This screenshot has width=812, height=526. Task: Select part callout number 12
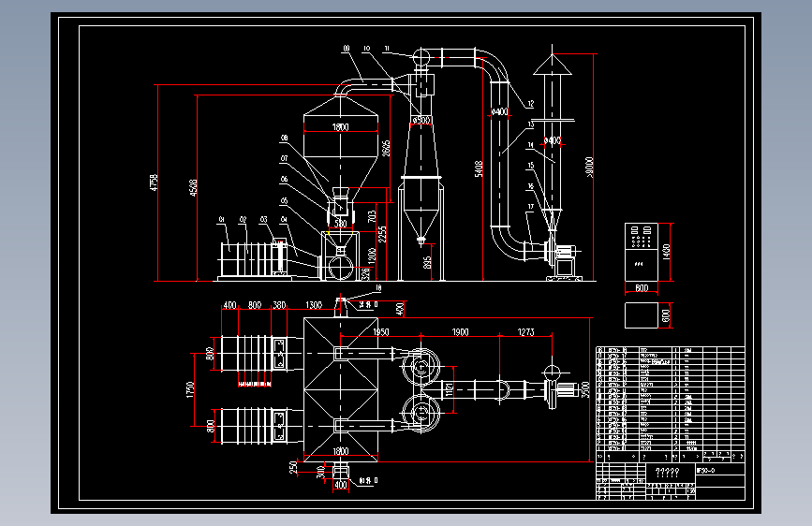pyautogui.click(x=530, y=104)
